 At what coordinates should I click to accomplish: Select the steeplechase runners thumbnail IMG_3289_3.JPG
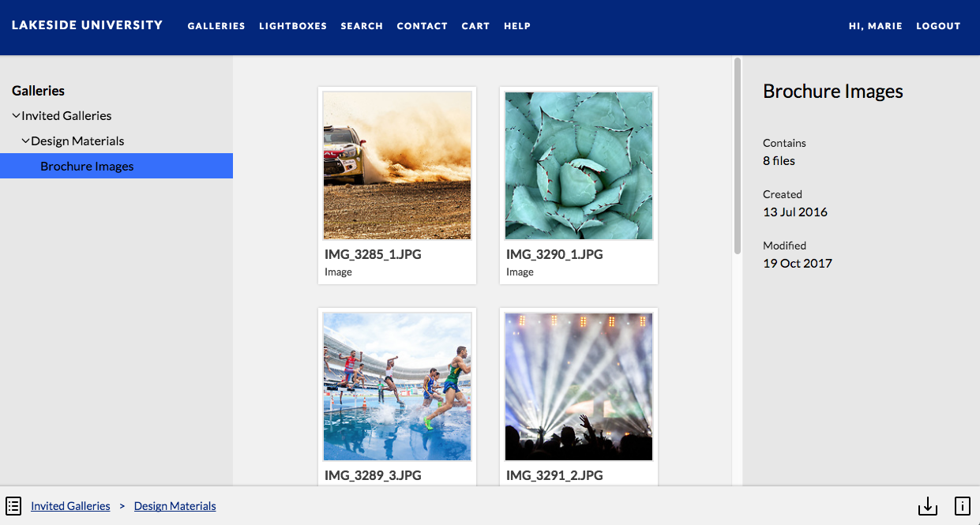click(397, 387)
